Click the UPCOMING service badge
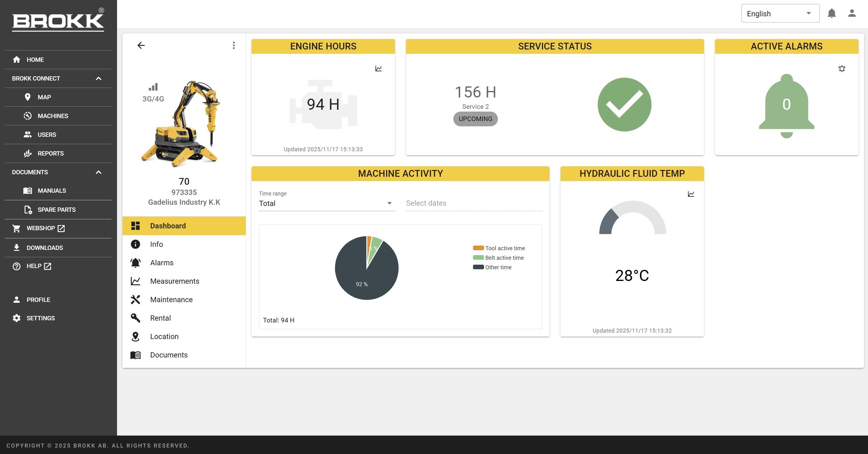 pyautogui.click(x=475, y=119)
